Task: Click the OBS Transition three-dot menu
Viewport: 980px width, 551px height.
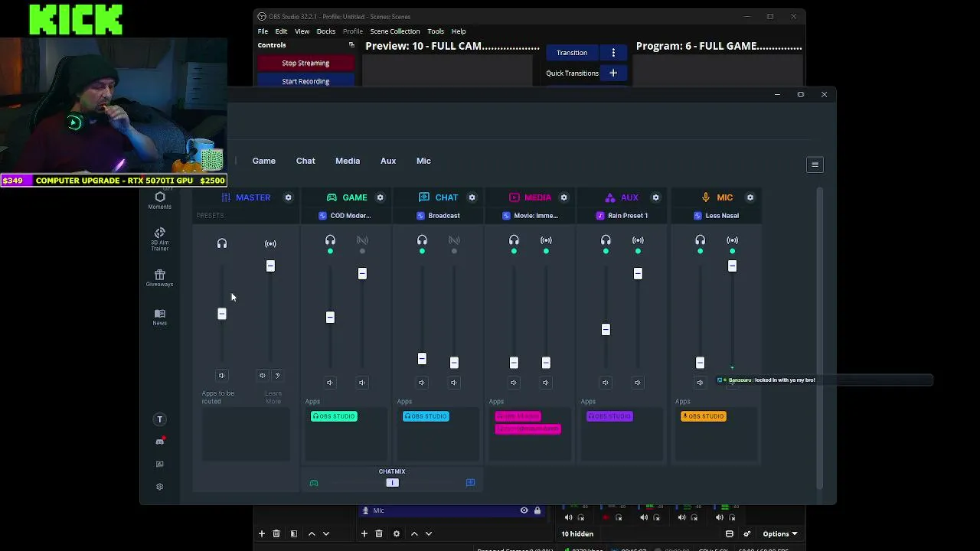Action: click(613, 53)
